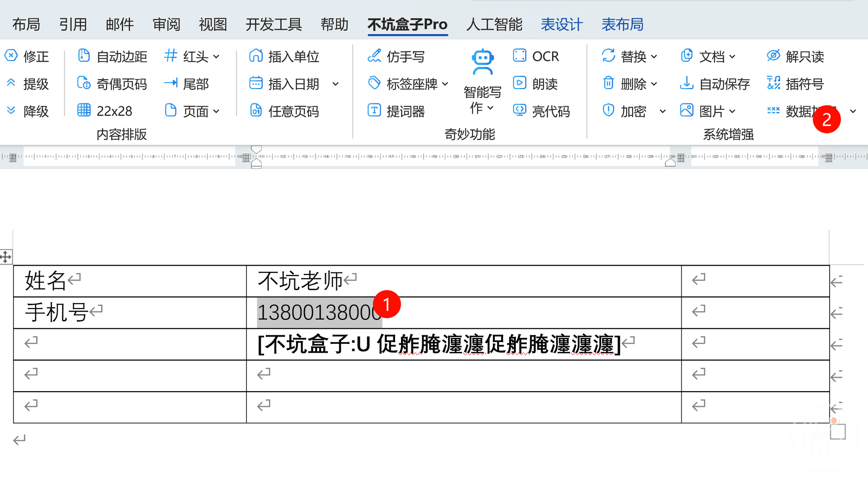868x482 pixels.
Task: Click the 标签座牌 label tag icon
Action: [374, 83]
